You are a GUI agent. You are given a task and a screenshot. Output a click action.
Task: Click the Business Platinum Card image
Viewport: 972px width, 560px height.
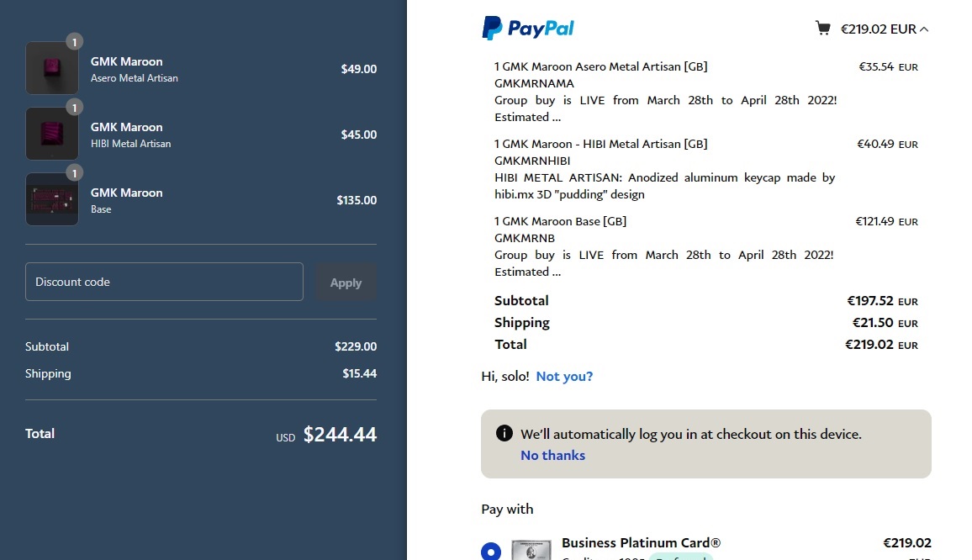click(x=531, y=549)
